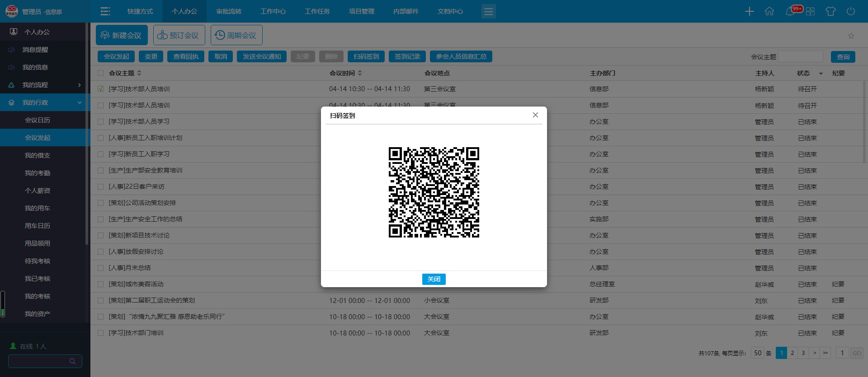Check the [策划]城市美容活动 row checkbox
This screenshot has height=377, width=868.
[101, 284]
